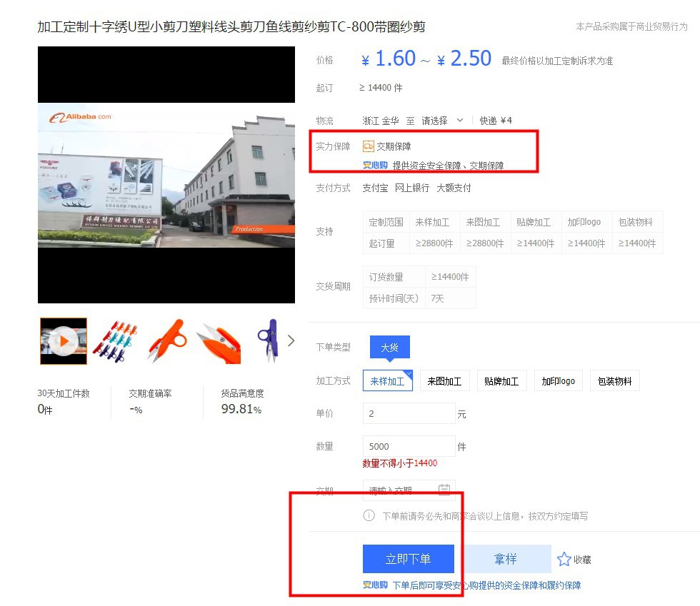Click the info circle icon
This screenshot has height=606, width=700.
[369, 515]
